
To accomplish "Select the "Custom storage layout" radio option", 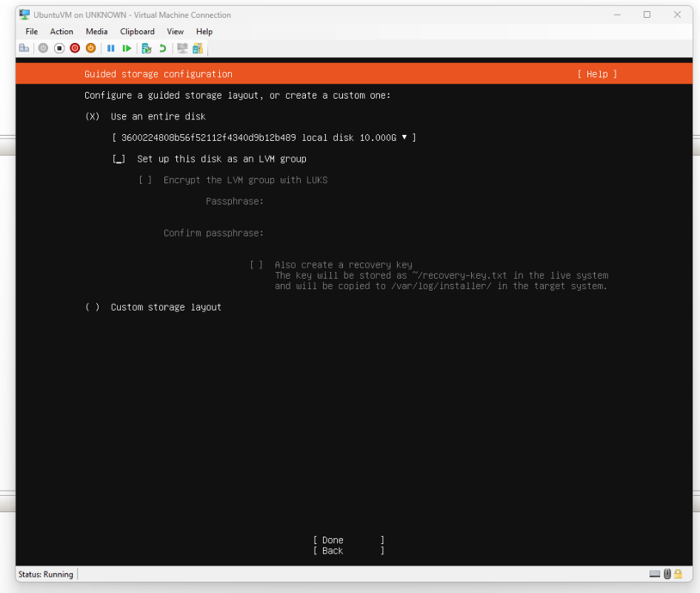I will pos(92,307).
